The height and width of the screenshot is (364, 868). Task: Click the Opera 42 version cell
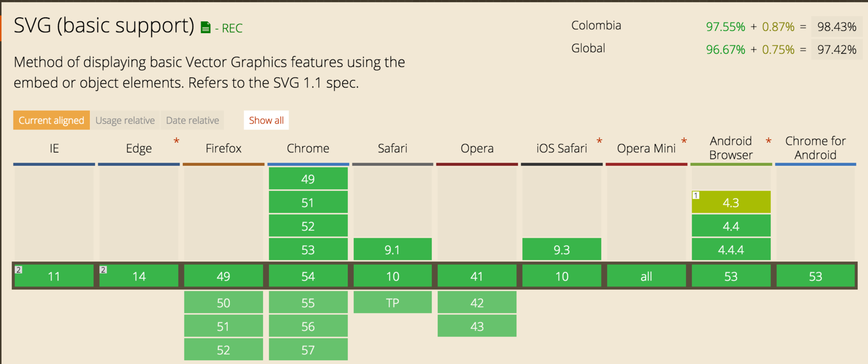click(477, 303)
